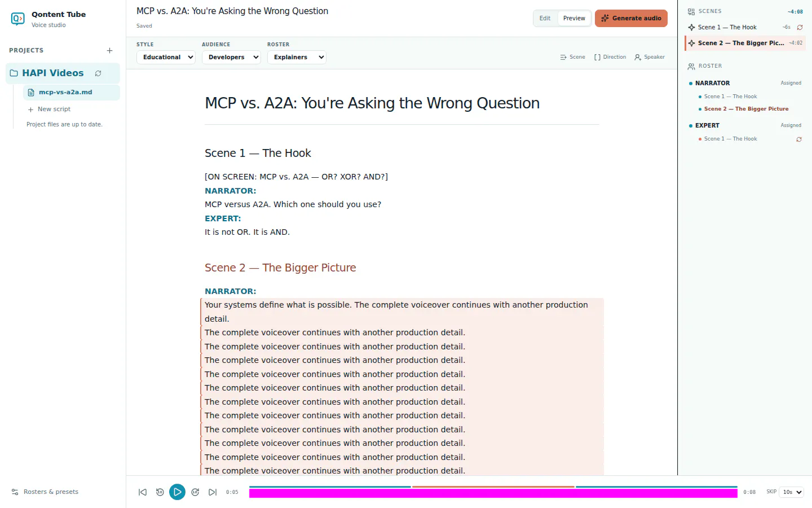Click the Scene 2 — The Bigger Picture heading

click(280, 268)
